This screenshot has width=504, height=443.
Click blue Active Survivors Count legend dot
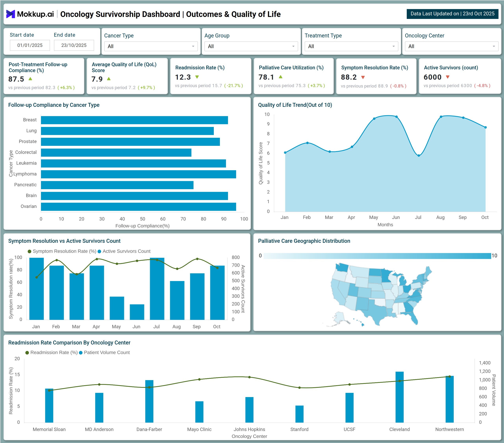[99, 251]
